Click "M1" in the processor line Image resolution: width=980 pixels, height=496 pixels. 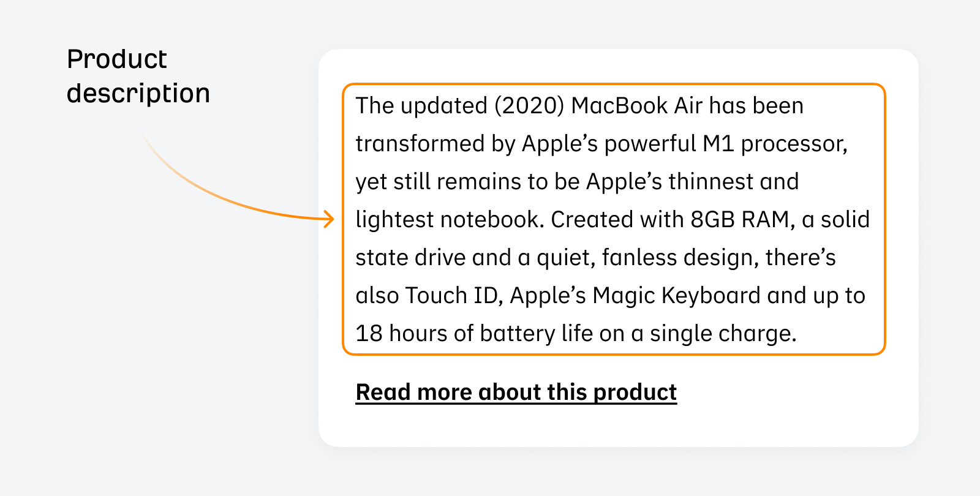coord(718,144)
